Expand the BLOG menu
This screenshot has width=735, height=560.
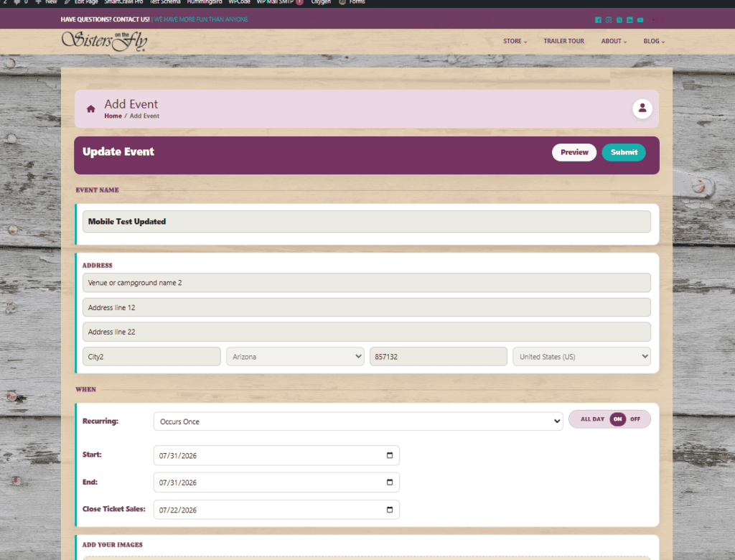coord(654,41)
